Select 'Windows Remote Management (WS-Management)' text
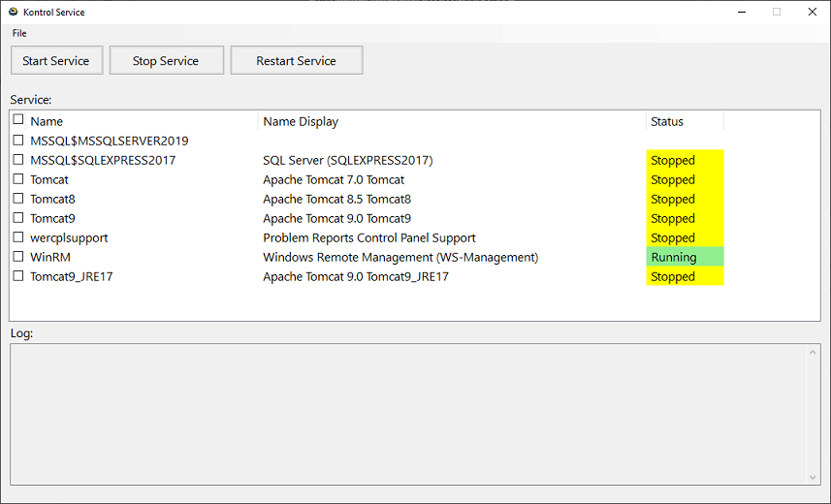831x504 pixels. (x=400, y=257)
